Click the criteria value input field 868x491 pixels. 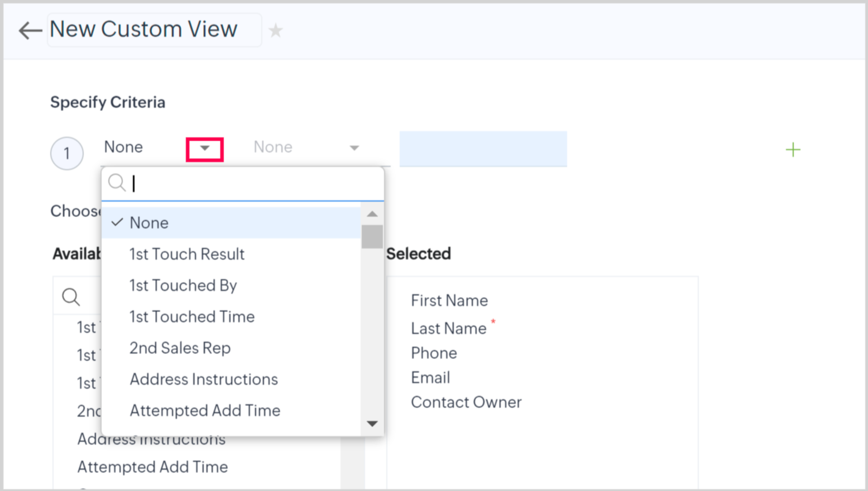[483, 149]
